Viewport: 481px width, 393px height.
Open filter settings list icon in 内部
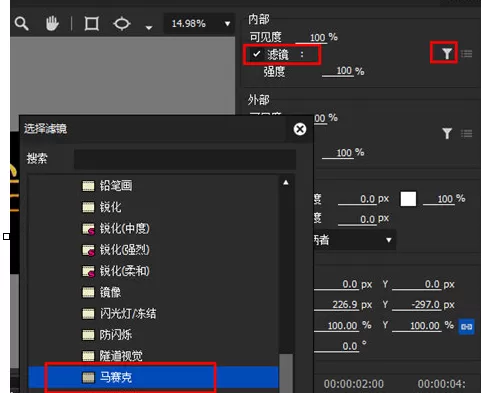(x=466, y=53)
